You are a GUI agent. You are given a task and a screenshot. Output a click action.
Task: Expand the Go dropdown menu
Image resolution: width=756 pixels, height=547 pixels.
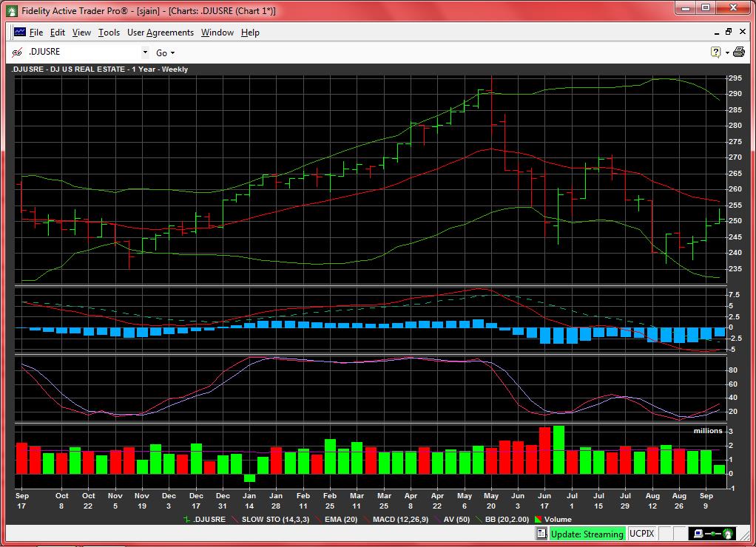(x=172, y=53)
